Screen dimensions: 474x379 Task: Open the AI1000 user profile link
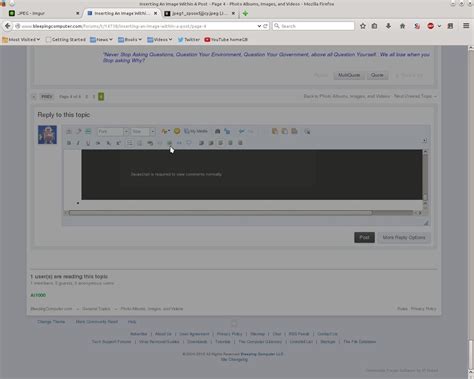tap(38, 295)
